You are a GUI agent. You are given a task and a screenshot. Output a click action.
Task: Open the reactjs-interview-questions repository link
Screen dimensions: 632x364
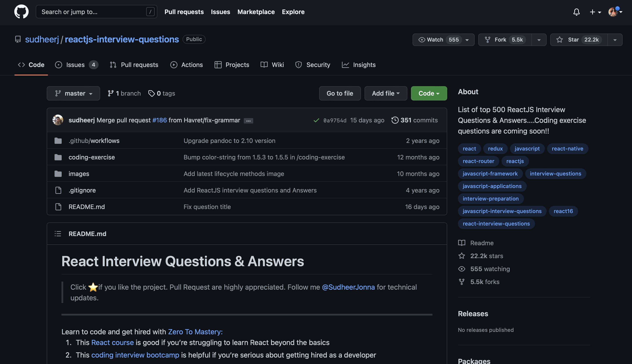point(122,39)
